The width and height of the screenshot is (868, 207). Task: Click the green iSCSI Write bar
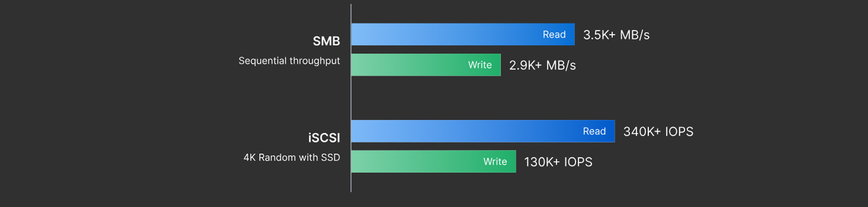click(x=416, y=161)
